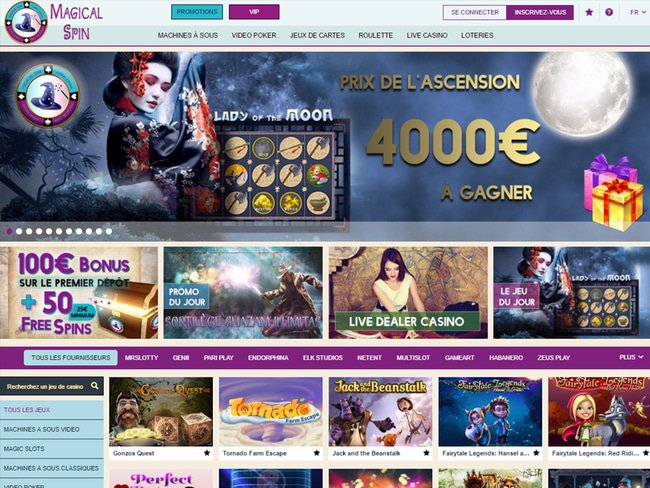Filter by the NetEnt provider tab
The height and width of the screenshot is (488, 650).
tap(369, 357)
